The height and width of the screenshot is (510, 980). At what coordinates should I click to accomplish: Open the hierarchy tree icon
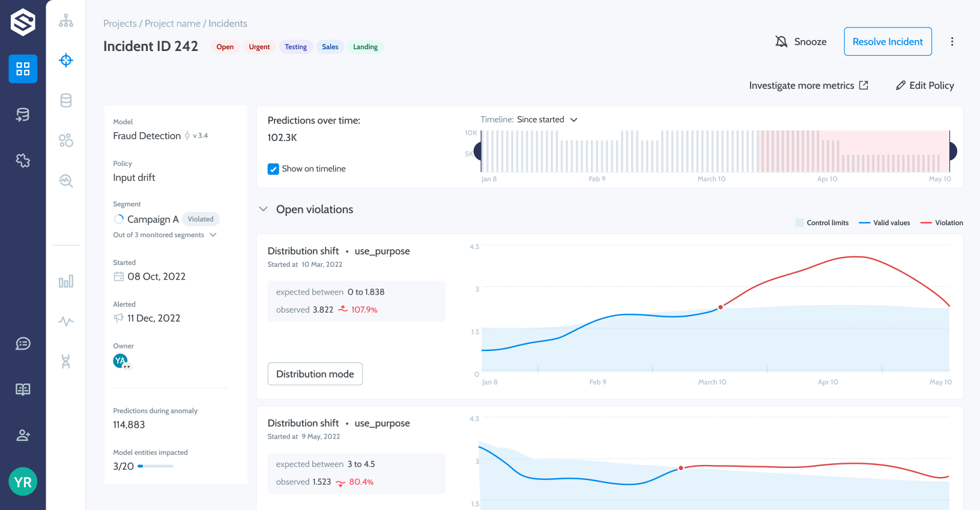pyautogui.click(x=66, y=21)
